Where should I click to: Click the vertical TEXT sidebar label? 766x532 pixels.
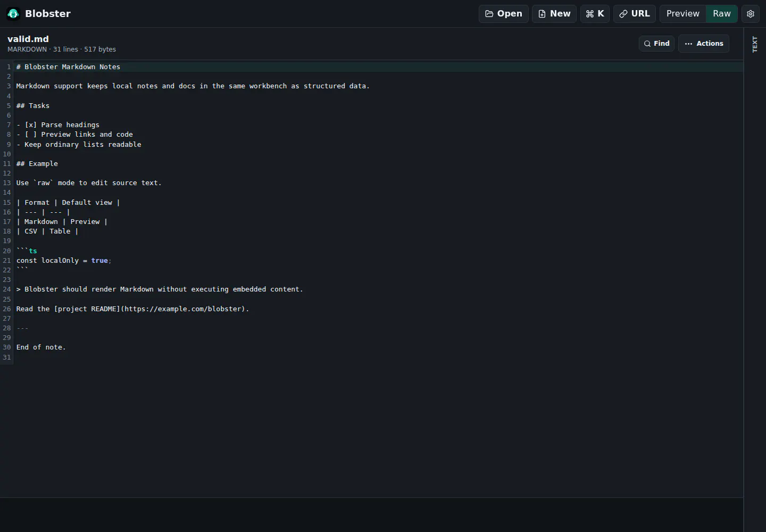[754, 44]
